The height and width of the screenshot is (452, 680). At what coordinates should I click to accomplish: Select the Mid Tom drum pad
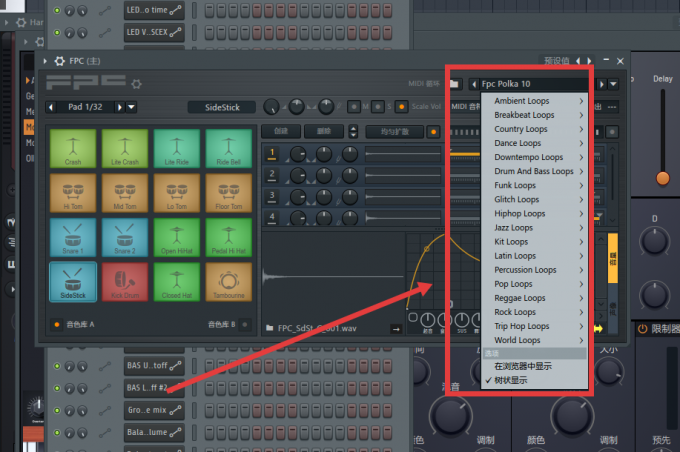[125, 193]
